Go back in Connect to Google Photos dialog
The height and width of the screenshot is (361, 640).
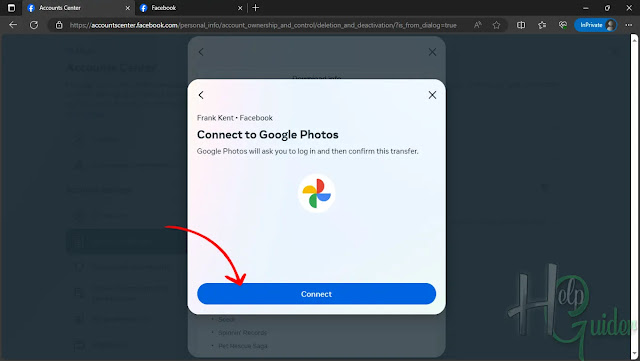[x=201, y=95]
